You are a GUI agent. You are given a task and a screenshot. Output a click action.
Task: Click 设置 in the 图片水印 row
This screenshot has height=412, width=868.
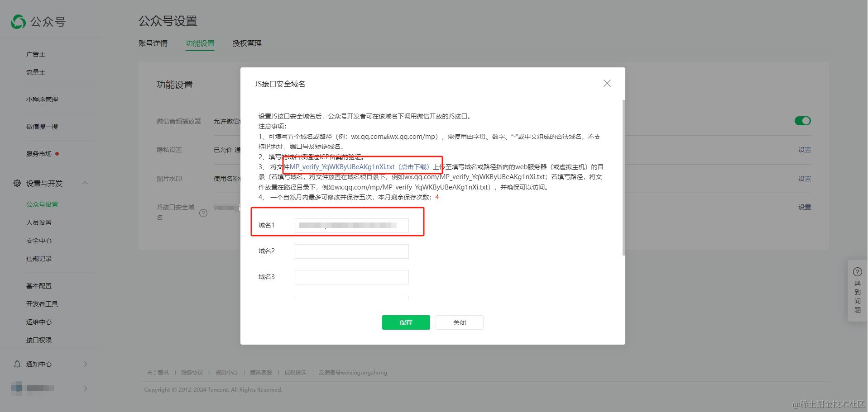point(805,179)
